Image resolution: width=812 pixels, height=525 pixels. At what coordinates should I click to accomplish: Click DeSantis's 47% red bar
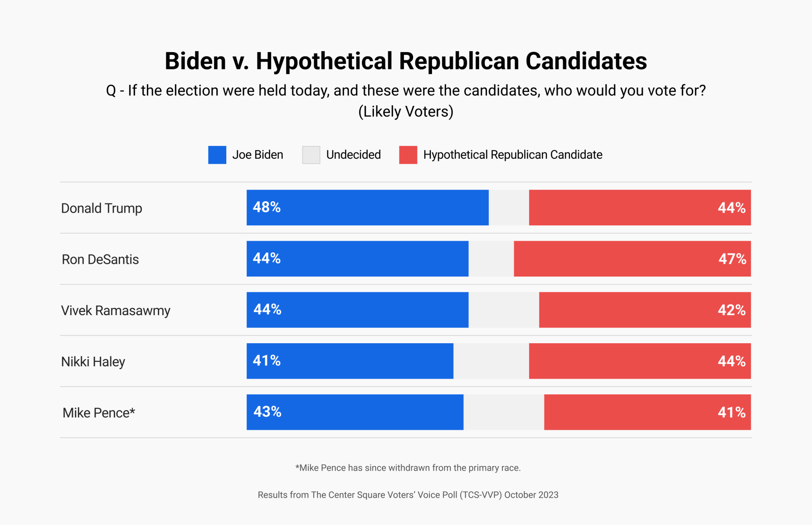pos(632,259)
